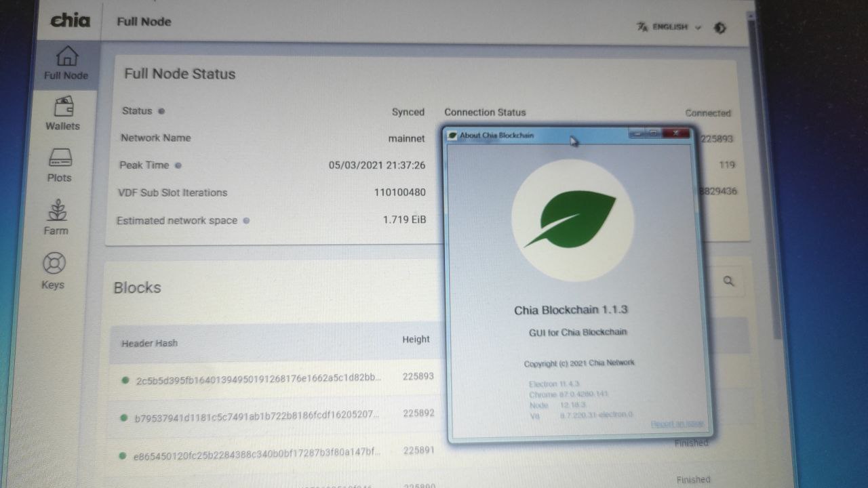Close the About Chia Blockchain dialog

(676, 134)
